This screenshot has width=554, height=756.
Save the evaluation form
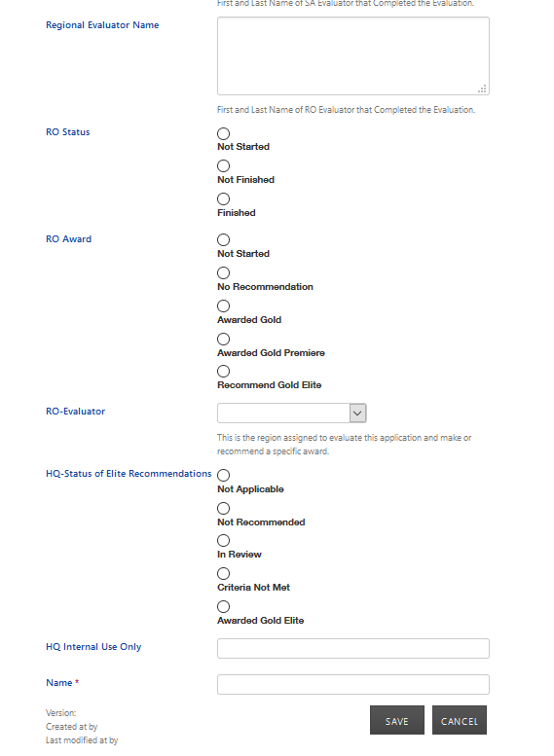pyautogui.click(x=397, y=720)
